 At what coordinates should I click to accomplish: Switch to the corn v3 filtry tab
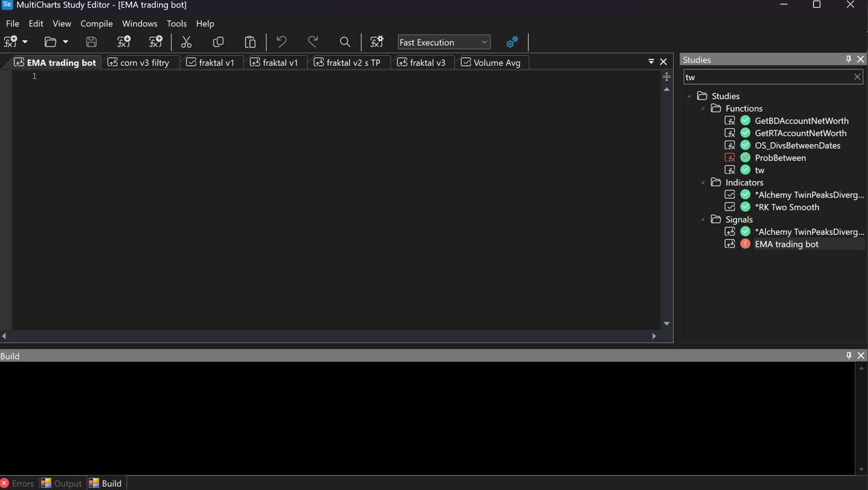click(x=140, y=63)
